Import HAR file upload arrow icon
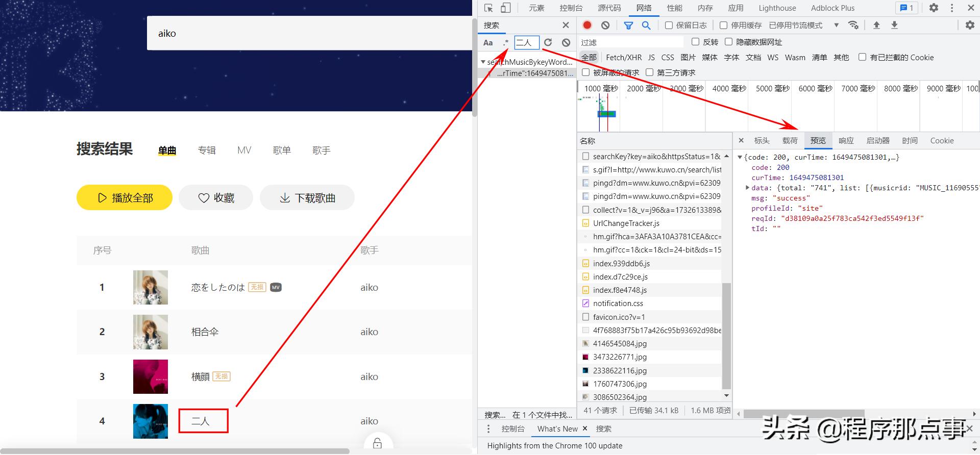The image size is (980, 455). click(876, 25)
